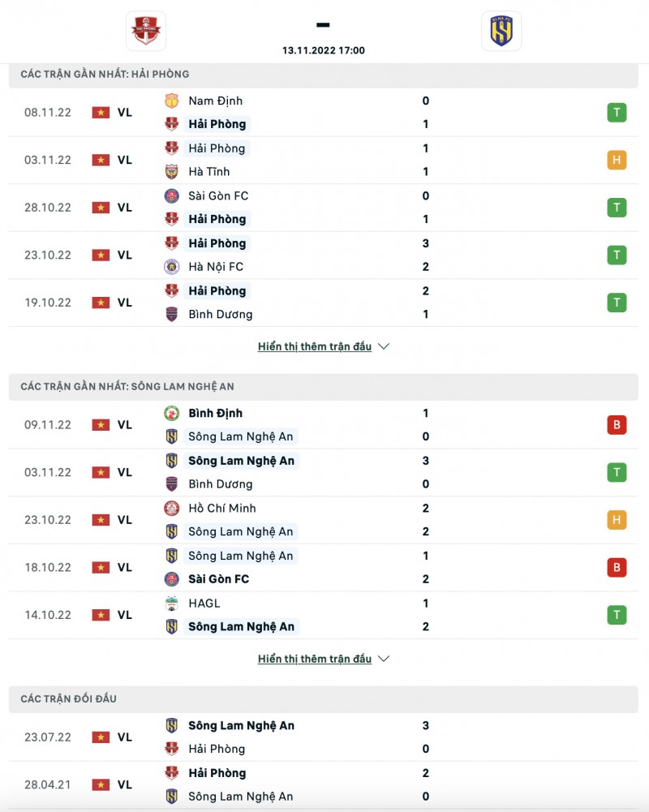Open 'Hiển thị thêm trận đấu' under Sông Lam

click(315, 659)
